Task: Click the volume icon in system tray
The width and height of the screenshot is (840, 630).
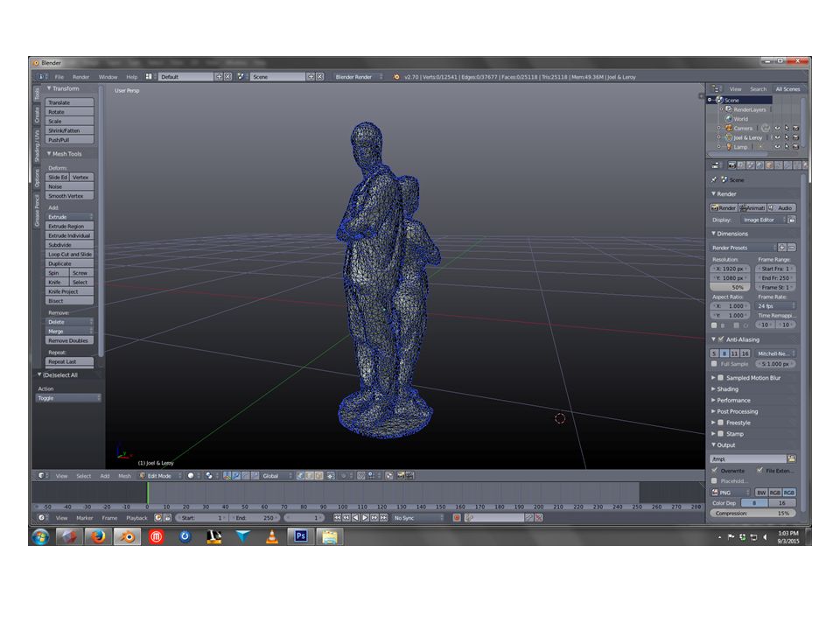Action: [x=765, y=536]
